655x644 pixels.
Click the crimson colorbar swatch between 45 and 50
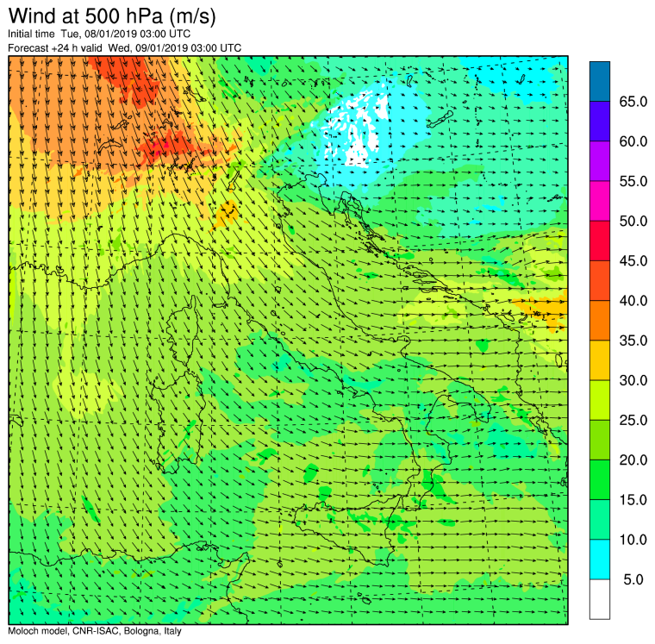[600, 241]
